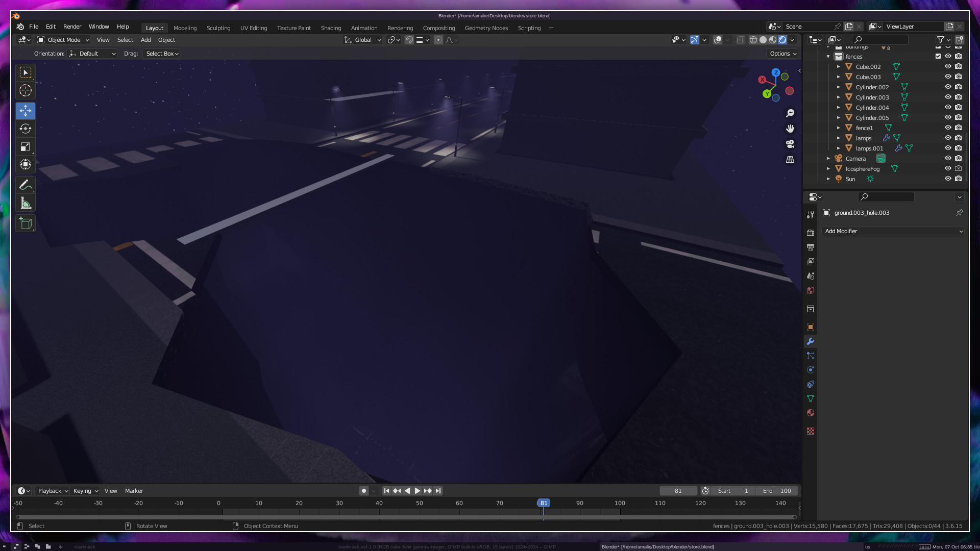Uncheck the fences collection checkbox
Screen dimensions: 980x551
coord(938,56)
